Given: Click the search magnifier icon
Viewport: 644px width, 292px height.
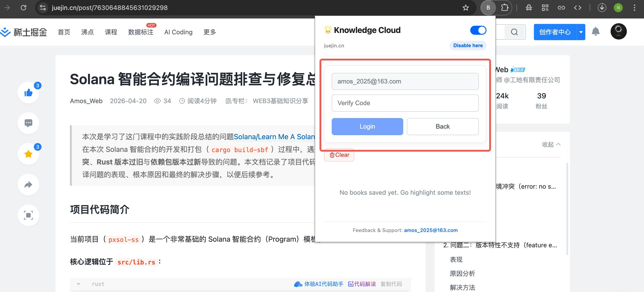Looking at the screenshot, I should click(x=514, y=32).
